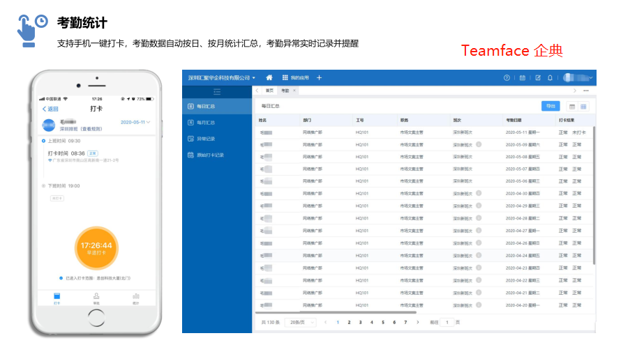Click the 导出 export button
This screenshot has width=644, height=361.
click(551, 106)
